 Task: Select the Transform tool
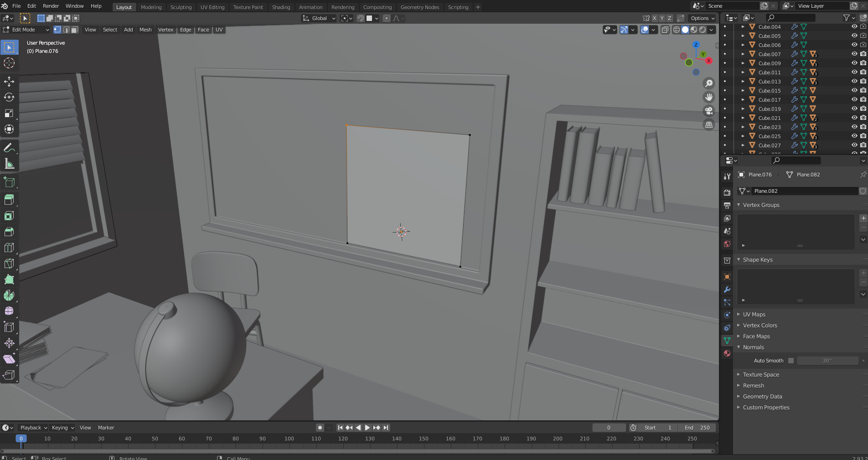pyautogui.click(x=9, y=129)
